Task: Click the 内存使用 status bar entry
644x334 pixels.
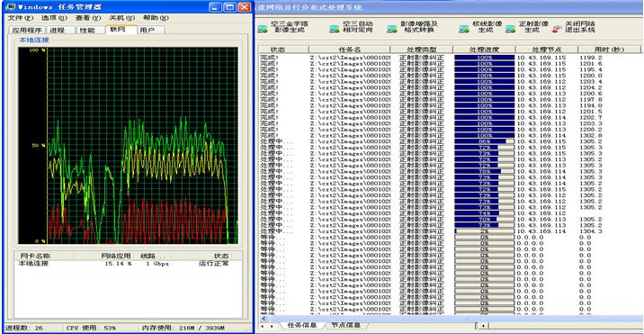Action: click(183, 328)
